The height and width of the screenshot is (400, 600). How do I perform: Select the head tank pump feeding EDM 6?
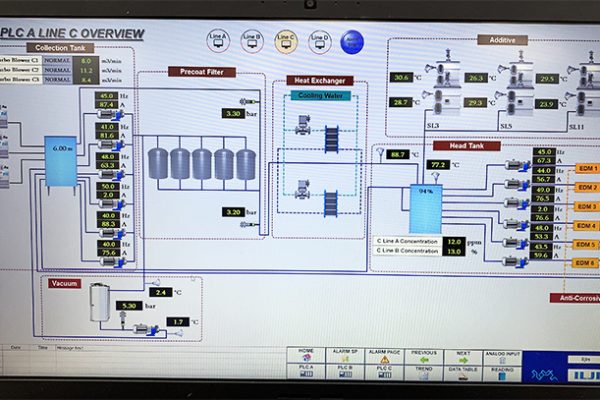click(515, 262)
